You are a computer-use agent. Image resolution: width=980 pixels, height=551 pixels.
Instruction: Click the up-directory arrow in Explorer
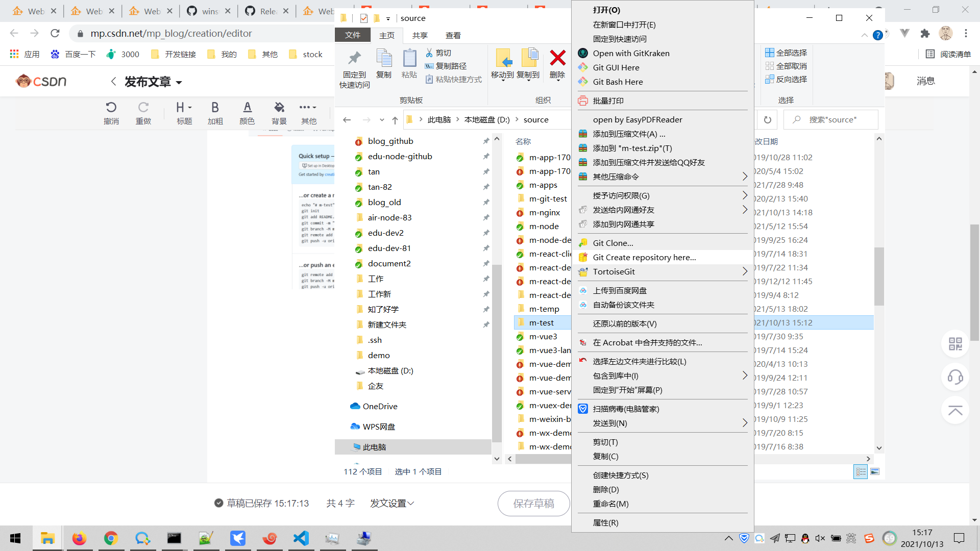click(395, 120)
